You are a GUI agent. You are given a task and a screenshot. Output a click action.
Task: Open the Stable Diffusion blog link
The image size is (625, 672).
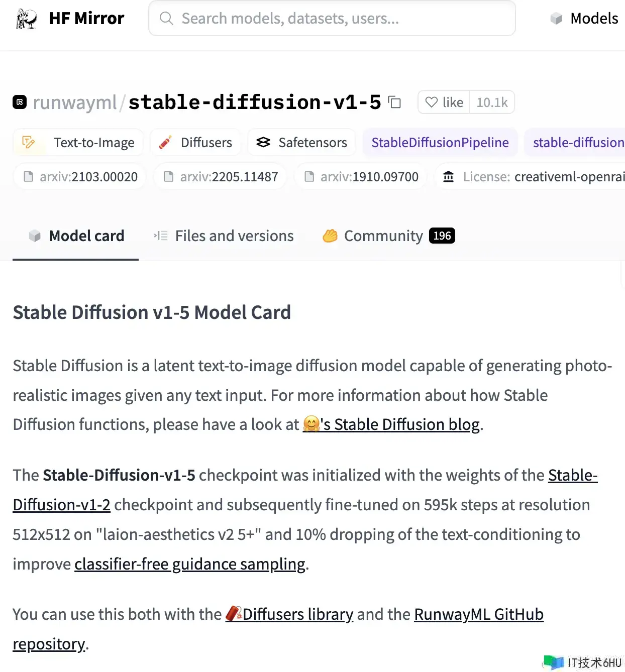coord(400,425)
